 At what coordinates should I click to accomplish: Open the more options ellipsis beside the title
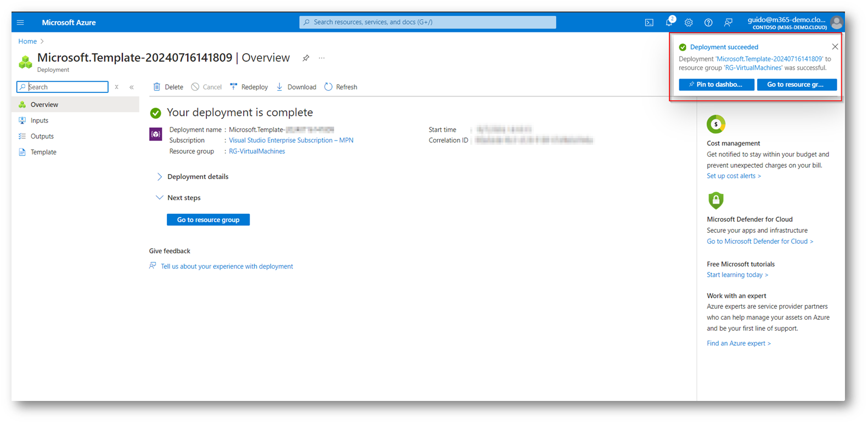[x=322, y=58]
